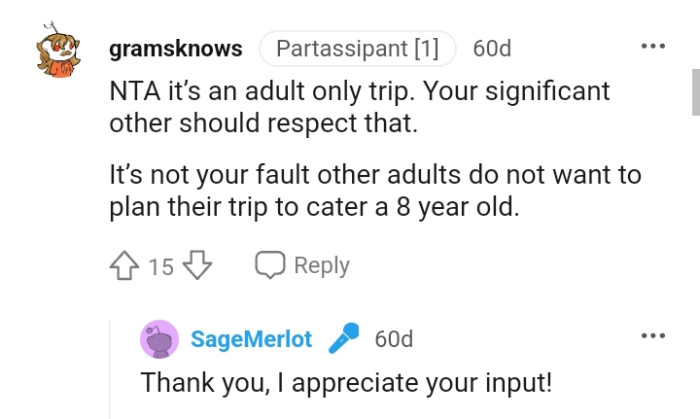
Task: Visit the SageMerlot username link
Action: click(x=251, y=339)
